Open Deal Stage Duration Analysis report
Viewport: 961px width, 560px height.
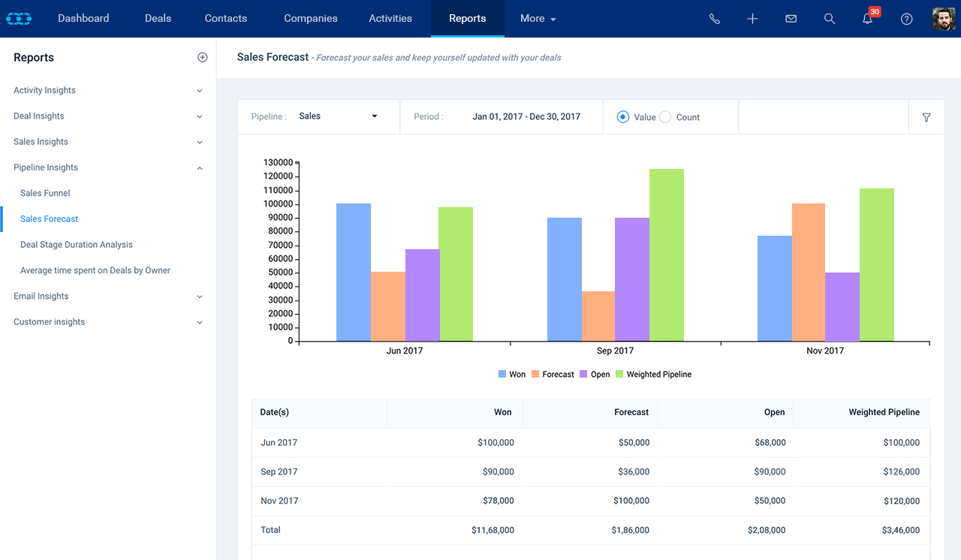point(77,245)
